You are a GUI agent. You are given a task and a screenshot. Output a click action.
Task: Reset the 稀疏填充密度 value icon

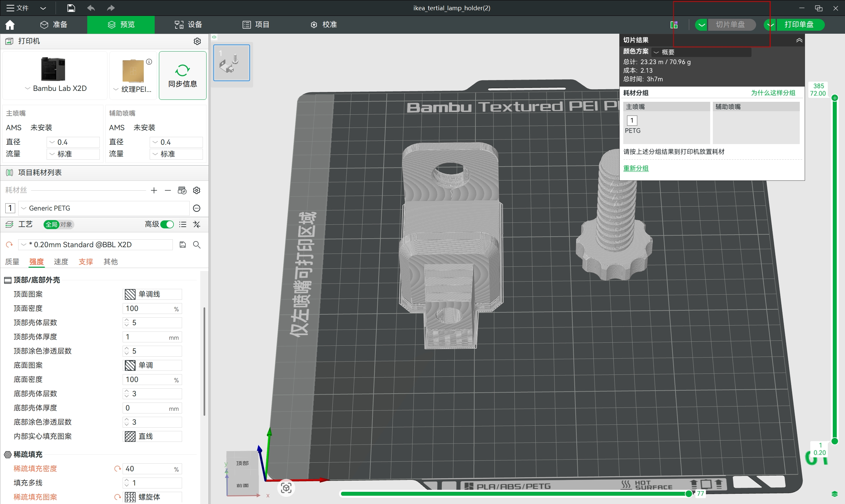click(x=117, y=469)
